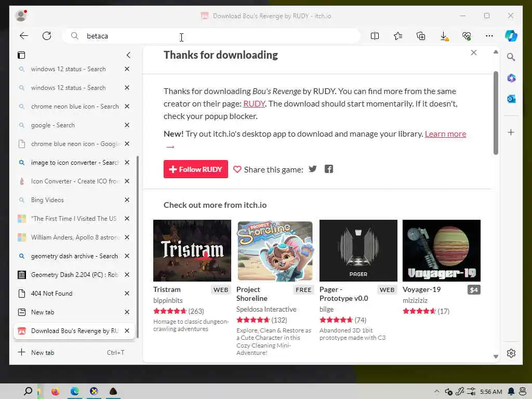532x399 pixels.
Task: Open the Project Shoreline game thumbnail
Action: pos(275,250)
